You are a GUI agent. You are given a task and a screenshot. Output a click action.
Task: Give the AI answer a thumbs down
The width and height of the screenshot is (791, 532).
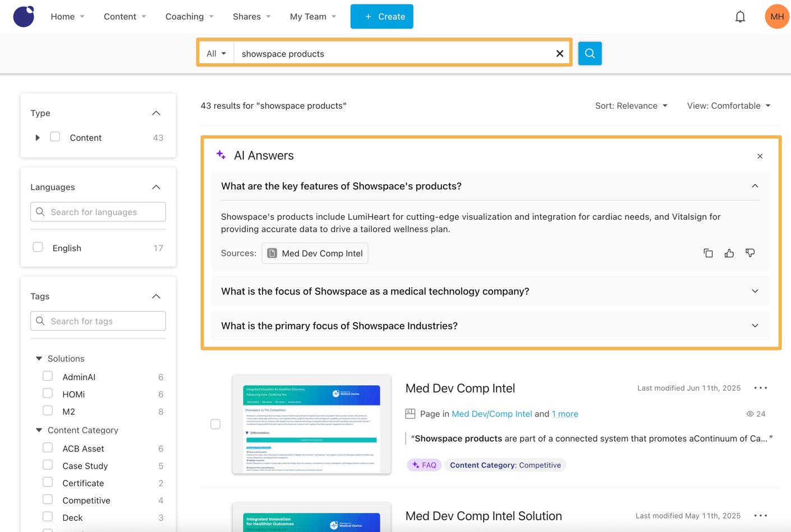(750, 253)
